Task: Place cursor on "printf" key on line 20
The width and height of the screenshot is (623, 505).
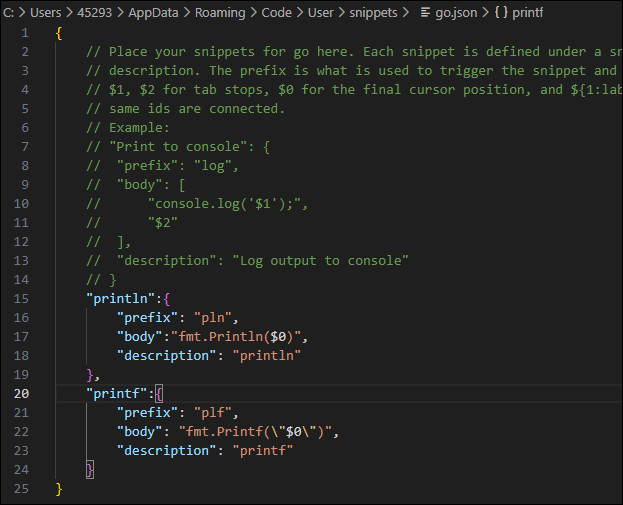Action: [116, 393]
